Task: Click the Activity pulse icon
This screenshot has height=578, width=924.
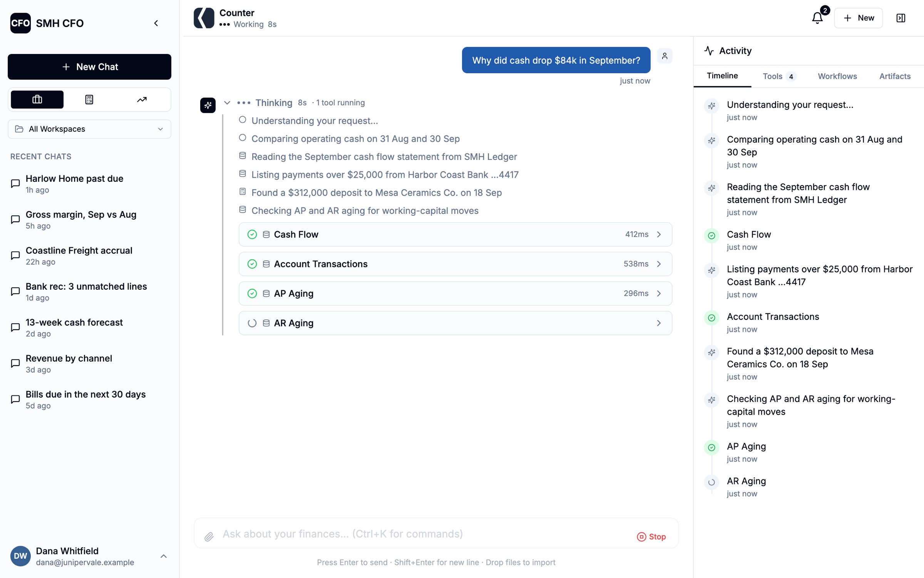Action: point(709,50)
